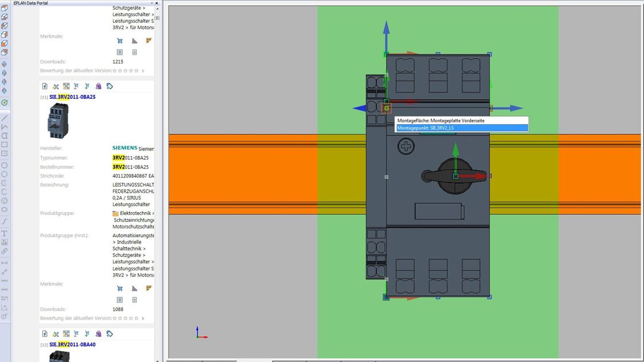Rate the 1215-downloads part with five stars
The image size is (644, 362).
[x=137, y=70]
